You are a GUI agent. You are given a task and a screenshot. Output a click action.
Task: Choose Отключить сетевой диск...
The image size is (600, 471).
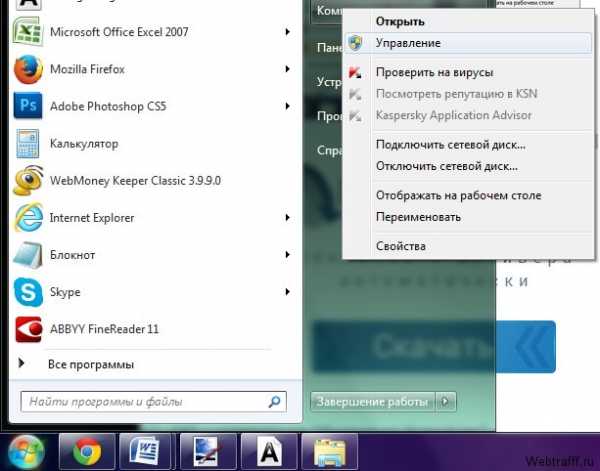coord(468,166)
